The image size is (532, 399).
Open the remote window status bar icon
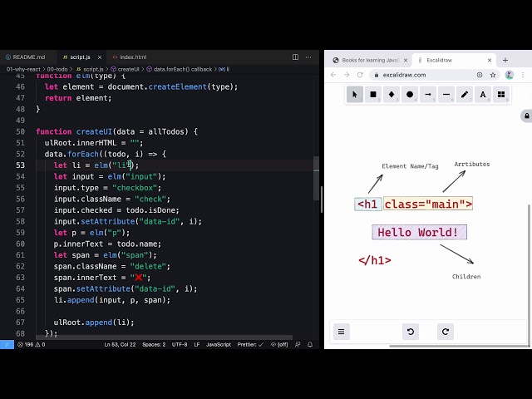point(7,344)
